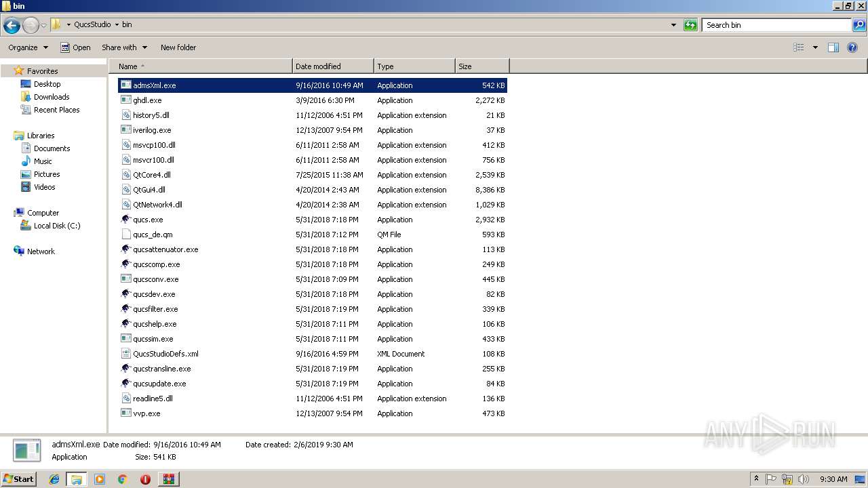The image size is (868, 488).
Task: Open Favorites in navigation pane
Action: (x=42, y=71)
